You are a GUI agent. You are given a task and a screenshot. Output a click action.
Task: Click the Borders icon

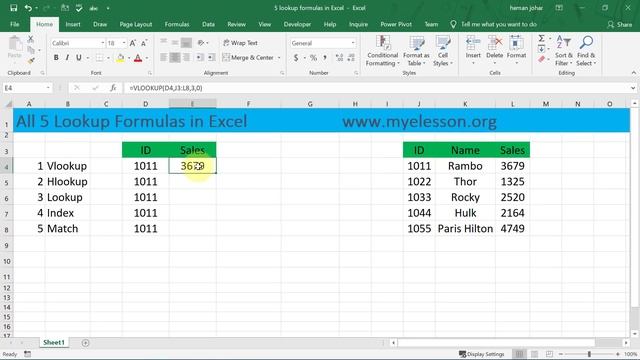[x=99, y=58]
